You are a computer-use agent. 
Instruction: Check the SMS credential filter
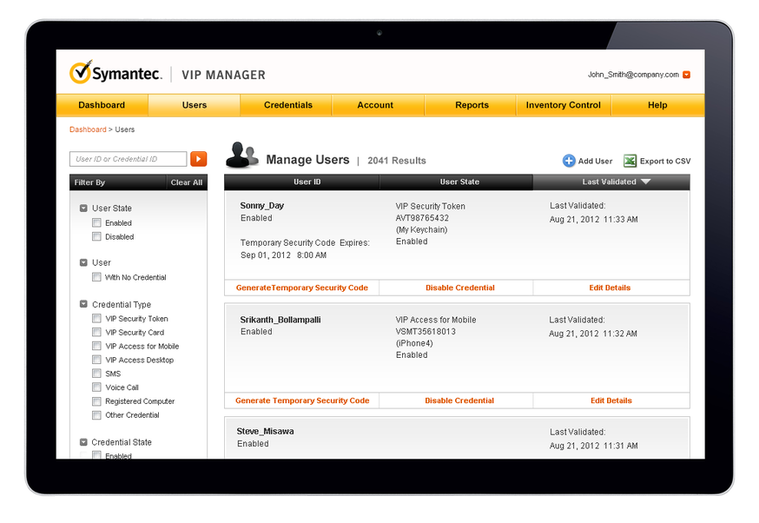(x=97, y=373)
